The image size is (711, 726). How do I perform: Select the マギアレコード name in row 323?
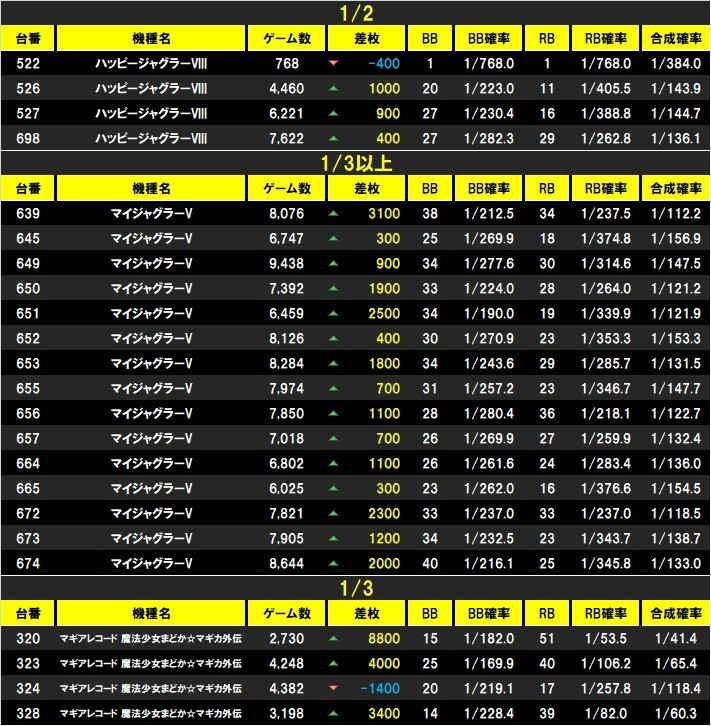click(151, 663)
